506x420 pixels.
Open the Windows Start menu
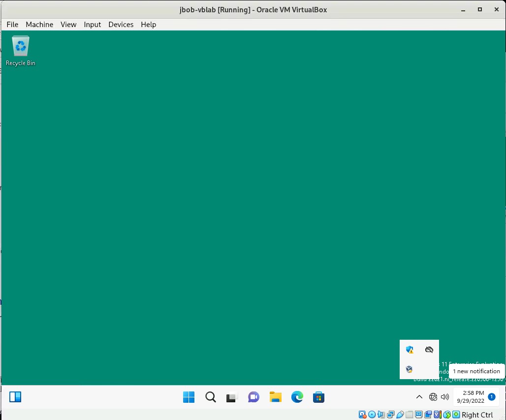point(189,397)
